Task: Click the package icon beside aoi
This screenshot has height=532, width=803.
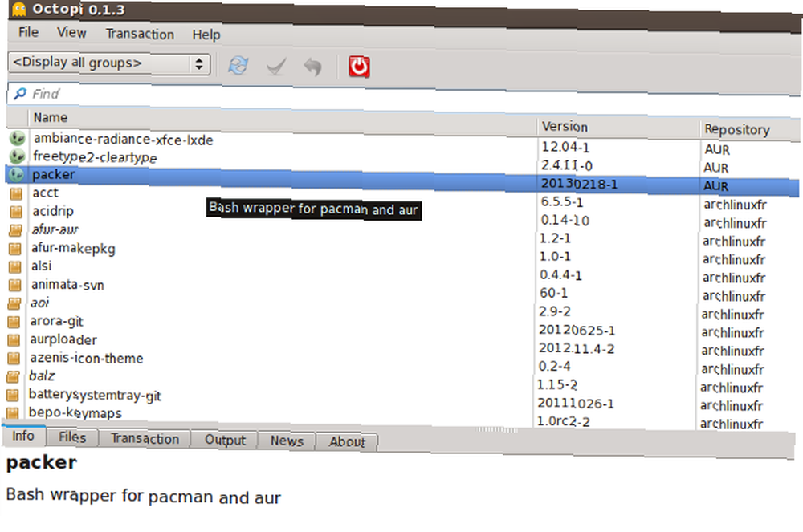Action: tap(14, 303)
